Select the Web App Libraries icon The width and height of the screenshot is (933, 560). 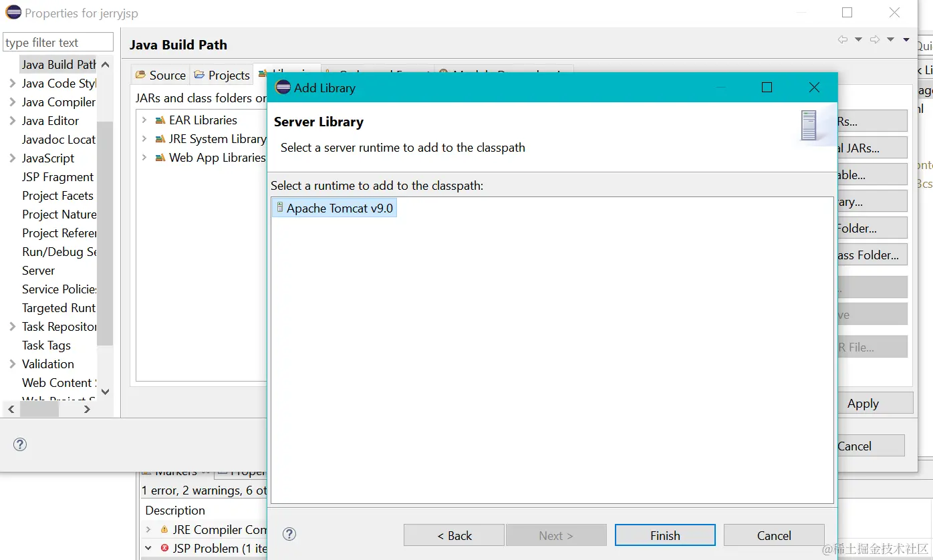click(x=160, y=158)
